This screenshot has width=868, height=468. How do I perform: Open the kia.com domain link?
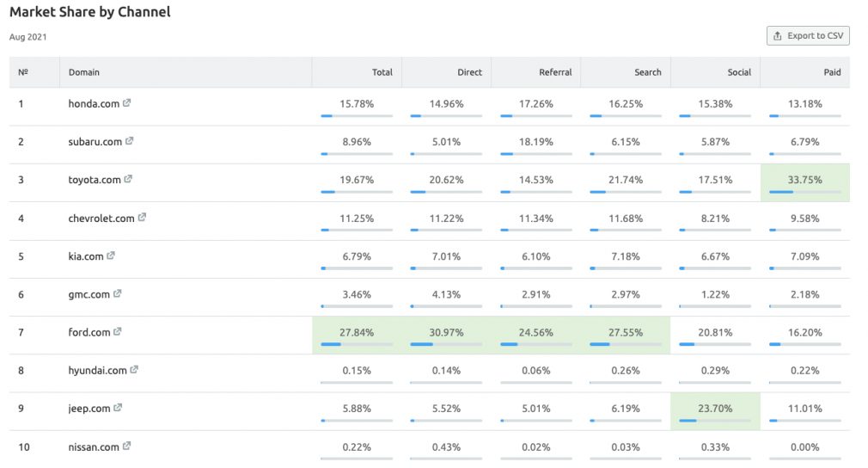86,256
